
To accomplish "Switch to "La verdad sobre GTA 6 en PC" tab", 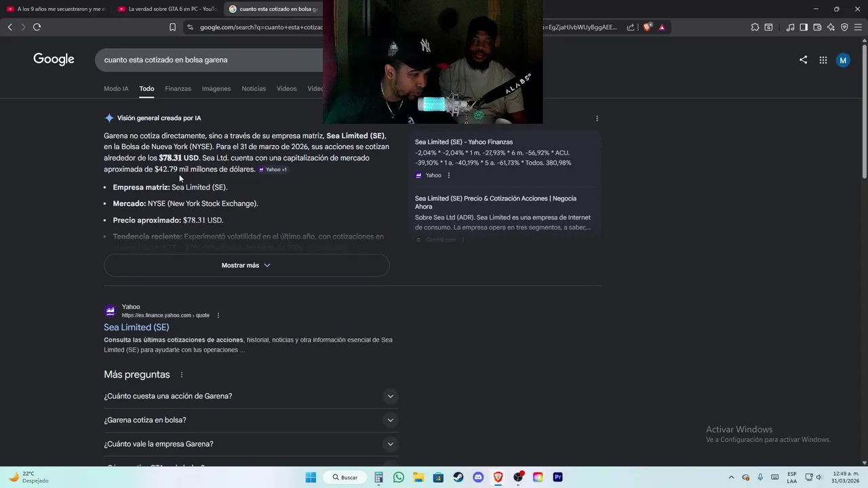I will click(166, 9).
